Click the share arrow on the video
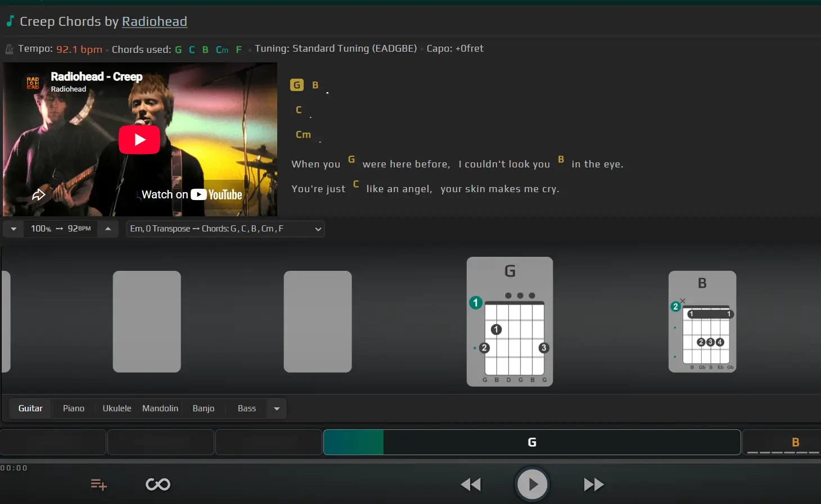Image resolution: width=821 pixels, height=504 pixels. [x=38, y=195]
